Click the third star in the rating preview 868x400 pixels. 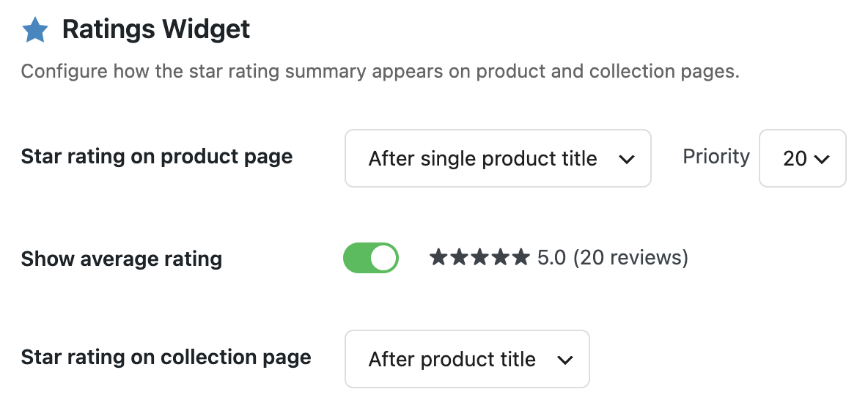479,257
